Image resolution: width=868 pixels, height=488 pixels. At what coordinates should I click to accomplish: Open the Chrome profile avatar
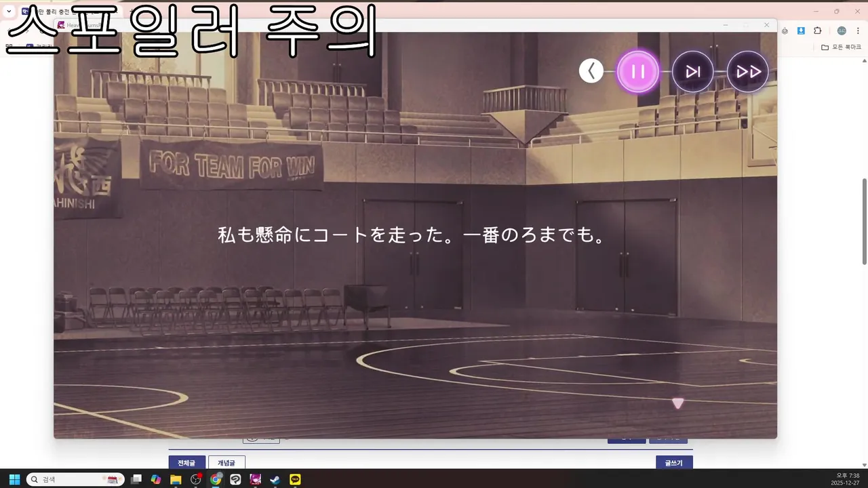(x=842, y=30)
